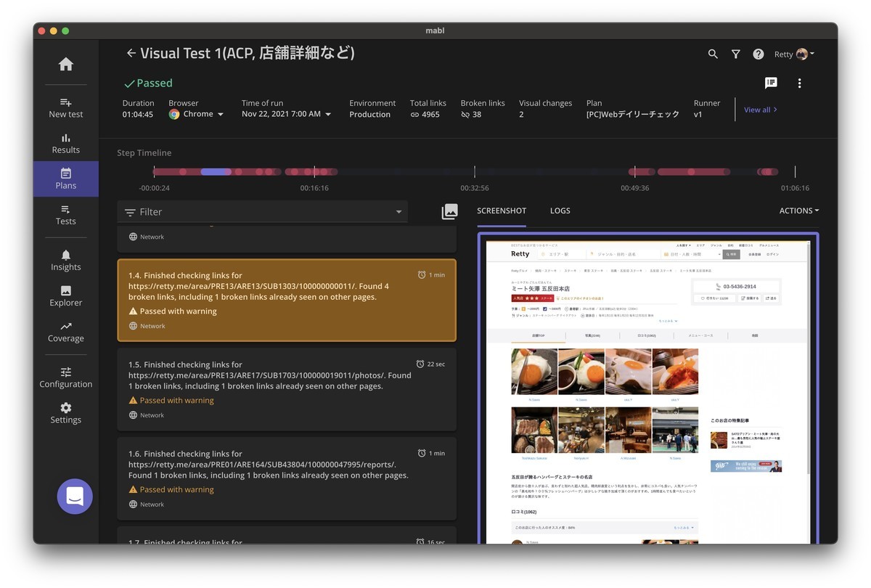Open New test in sidebar

pos(66,107)
